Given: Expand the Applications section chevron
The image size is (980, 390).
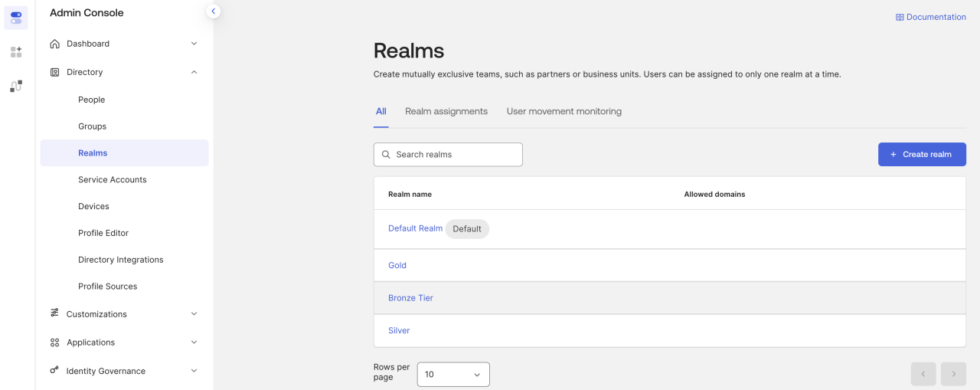Looking at the screenshot, I should [x=194, y=342].
